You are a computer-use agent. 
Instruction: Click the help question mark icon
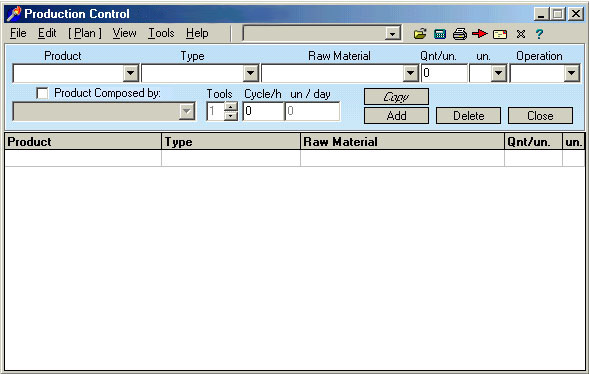pyautogui.click(x=539, y=34)
